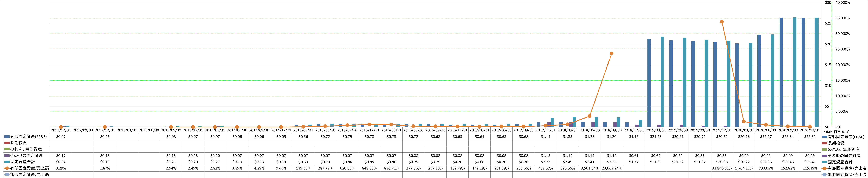The height and width of the screenshot is (178, 868).
Task: Select the 固定資産合計 label in right legend
Action: [x=840, y=162]
